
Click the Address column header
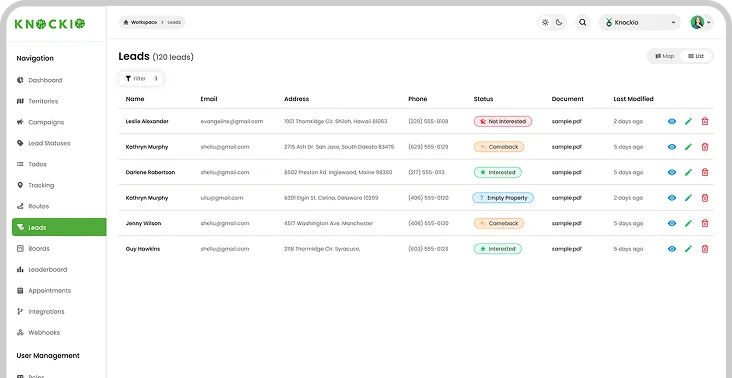coord(296,99)
